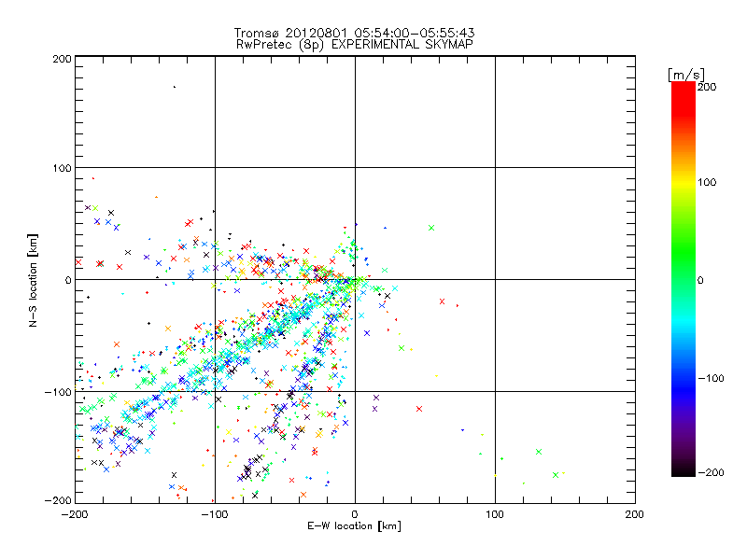Screen dimensions: 747x560
Task: Select the colorbar label "-200"
Action: click(x=711, y=473)
